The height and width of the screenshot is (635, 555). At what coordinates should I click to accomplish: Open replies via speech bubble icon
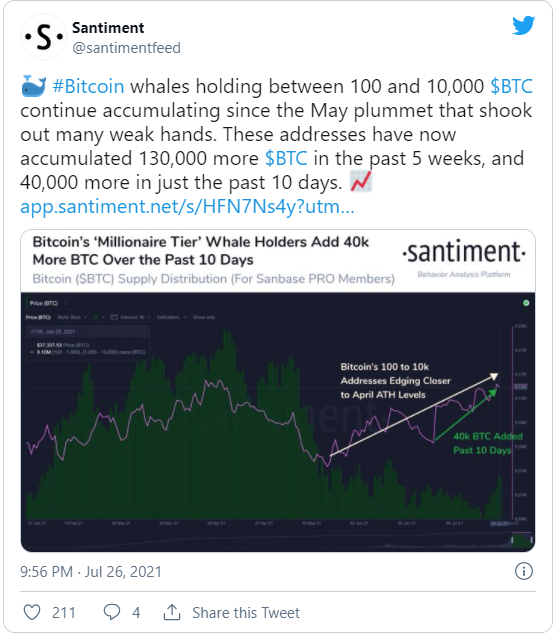(x=112, y=612)
